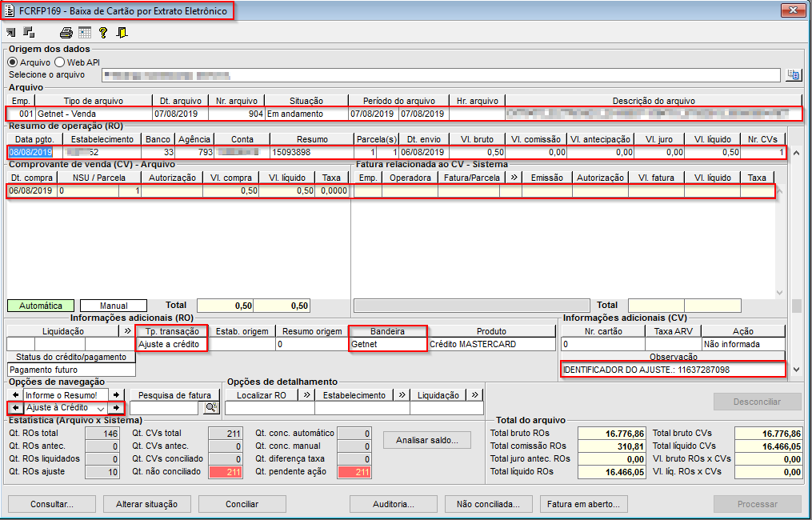
Task: Click window document icon in title bar
Action: click(10, 11)
